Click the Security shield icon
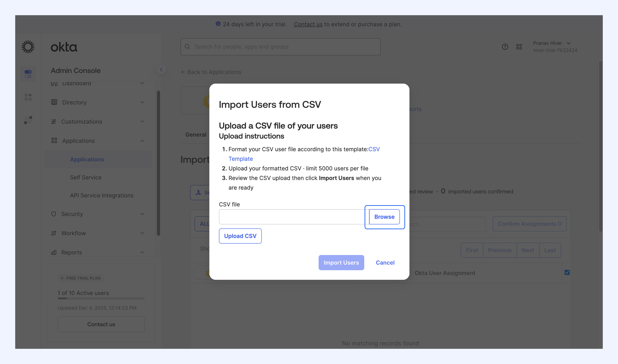Image resolution: width=618 pixels, height=364 pixels. click(x=54, y=214)
